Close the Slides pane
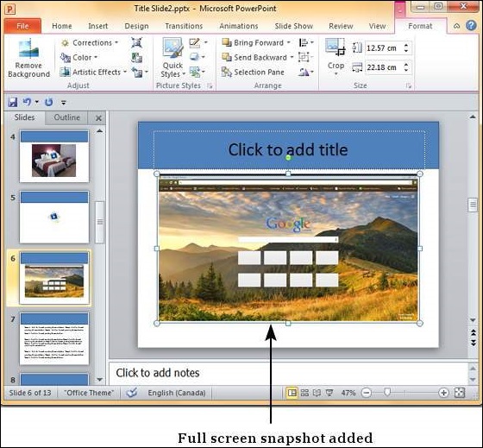 98,118
